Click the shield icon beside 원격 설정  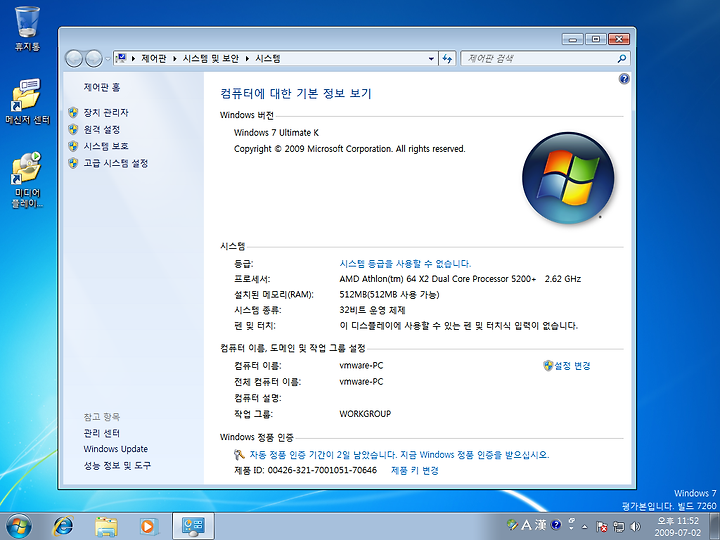point(73,129)
